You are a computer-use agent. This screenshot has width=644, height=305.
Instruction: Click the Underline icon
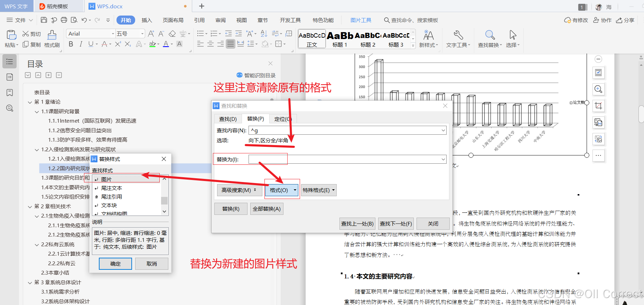(x=91, y=44)
